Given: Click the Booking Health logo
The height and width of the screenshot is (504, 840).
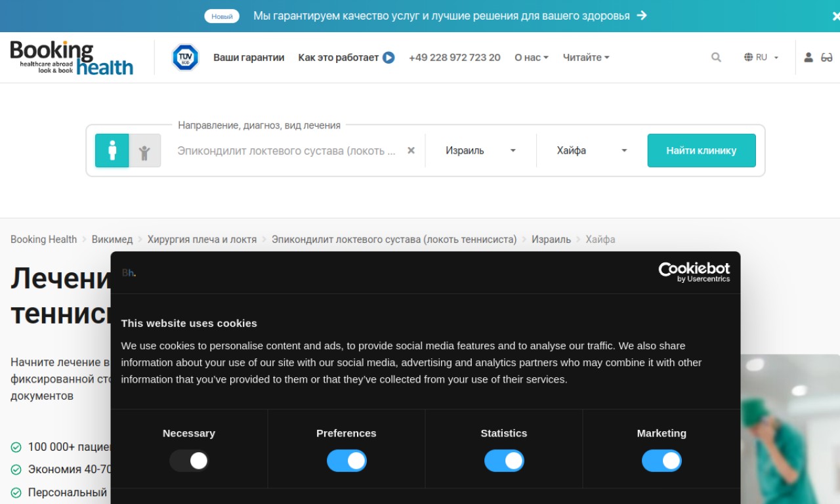Looking at the screenshot, I should click(x=72, y=58).
